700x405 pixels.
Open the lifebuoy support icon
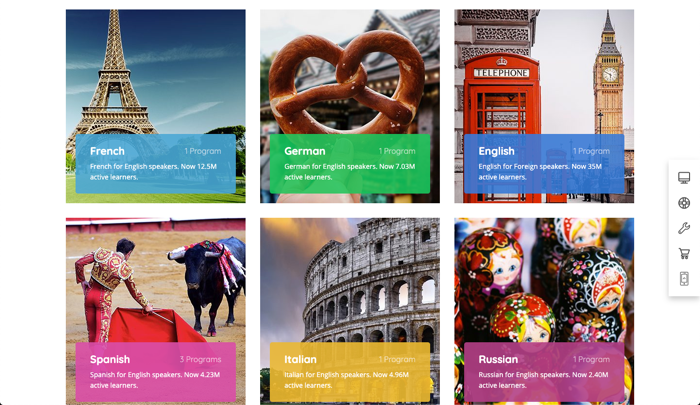683,203
